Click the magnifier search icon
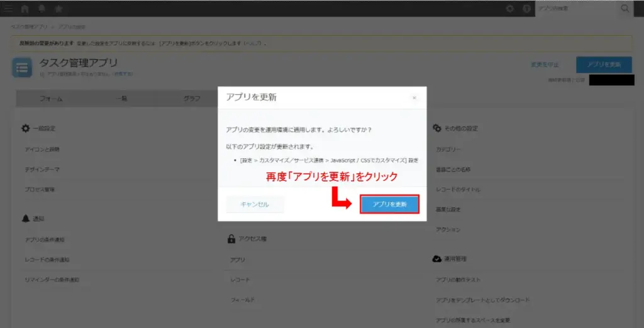Screen dimensions: 644x328 [x=625, y=9]
